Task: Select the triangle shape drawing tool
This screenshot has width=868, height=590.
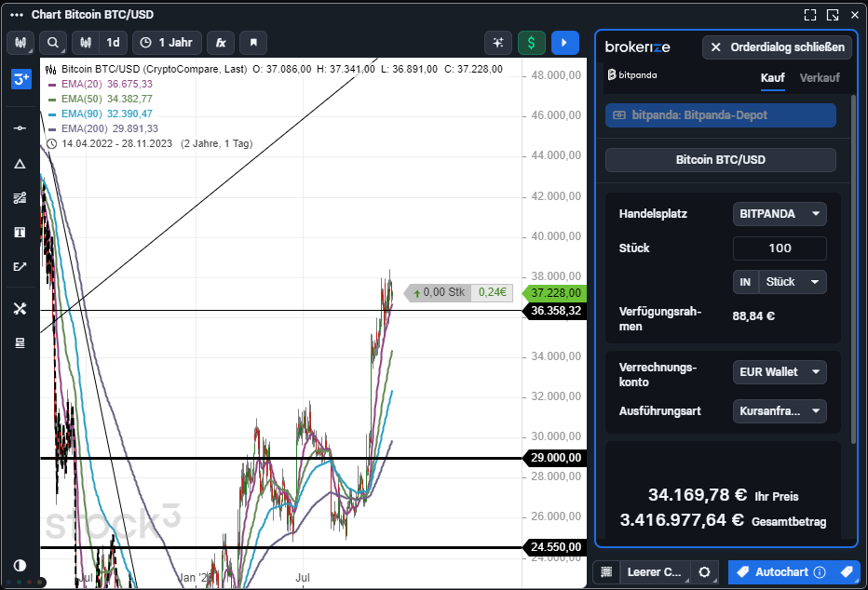Action: tap(20, 164)
